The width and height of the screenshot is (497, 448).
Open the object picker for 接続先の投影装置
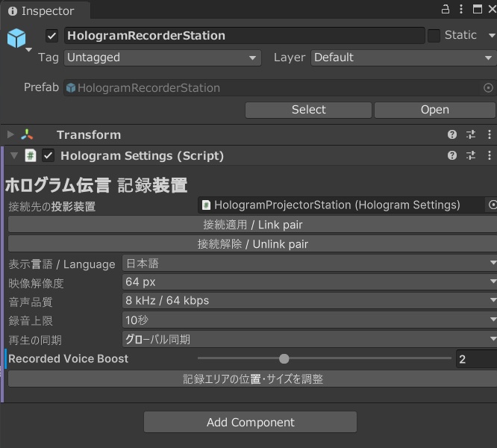[493, 205]
